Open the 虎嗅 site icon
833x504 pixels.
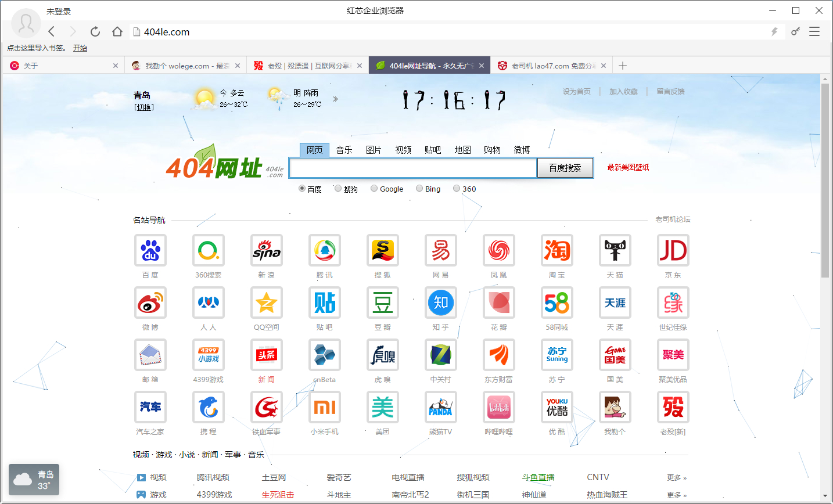click(383, 355)
